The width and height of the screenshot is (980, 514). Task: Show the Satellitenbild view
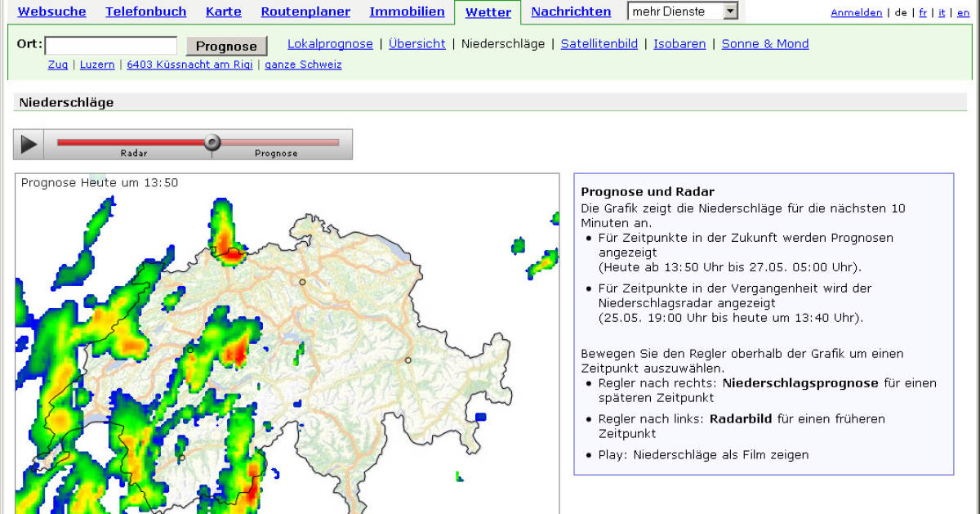599,43
